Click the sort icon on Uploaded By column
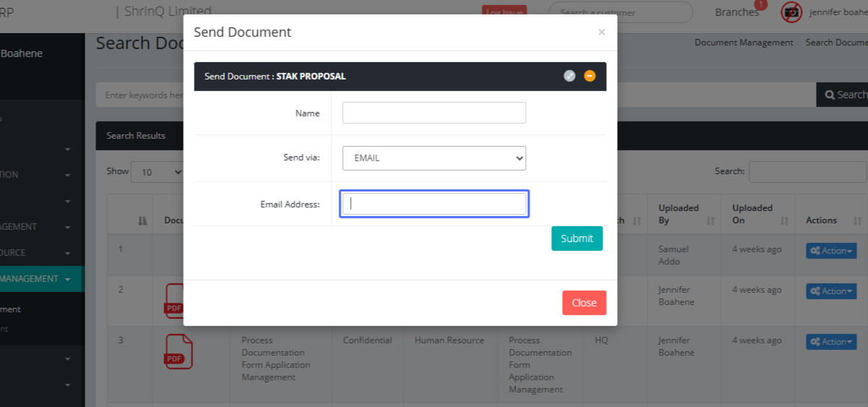 [710, 220]
